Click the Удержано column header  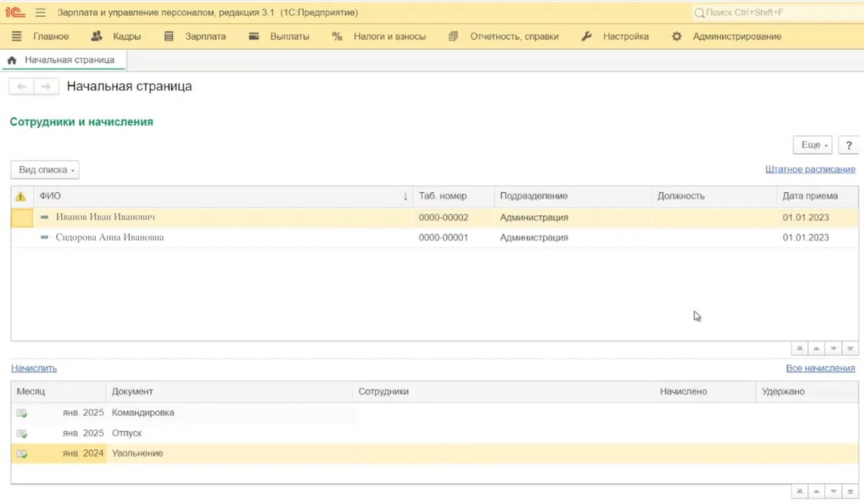(807, 392)
